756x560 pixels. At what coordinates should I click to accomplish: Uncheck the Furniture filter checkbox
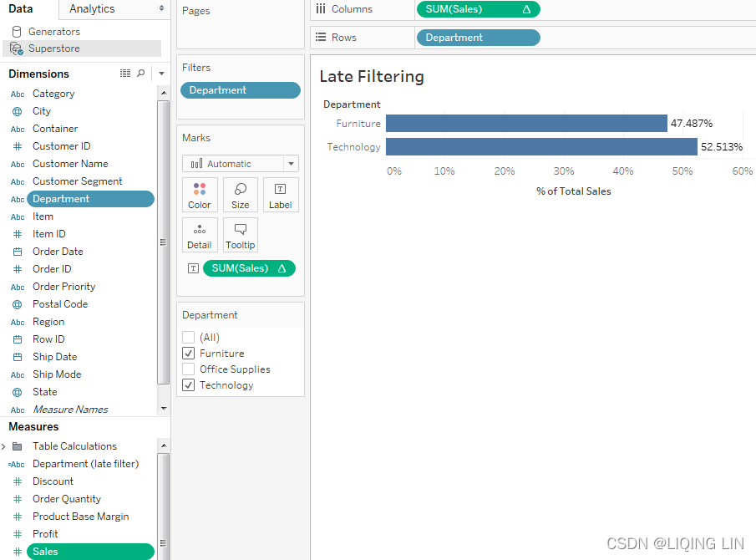click(x=189, y=353)
